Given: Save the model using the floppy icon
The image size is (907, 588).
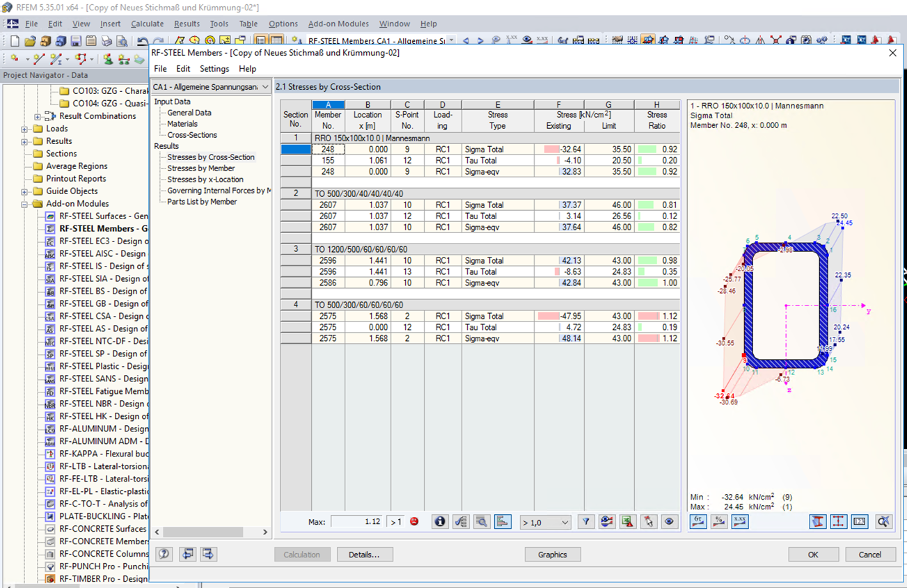Looking at the screenshot, I should (x=76, y=42).
